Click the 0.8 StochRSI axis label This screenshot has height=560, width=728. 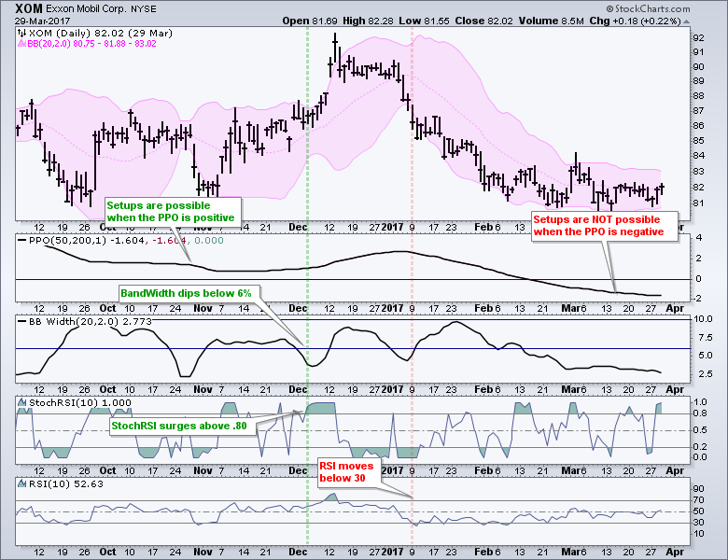point(700,413)
